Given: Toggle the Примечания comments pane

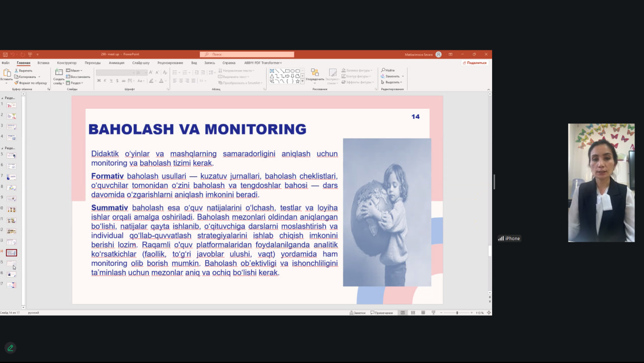Looking at the screenshot, I should pos(381,313).
